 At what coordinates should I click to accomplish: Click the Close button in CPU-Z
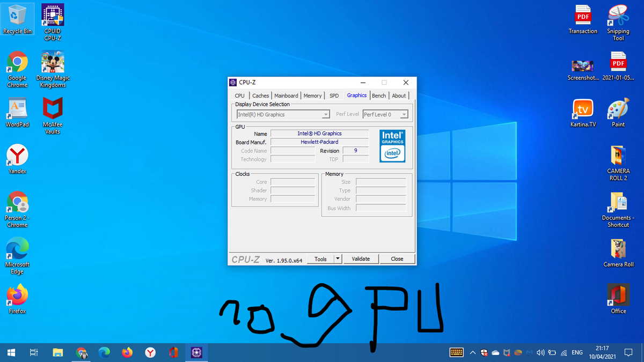click(x=397, y=258)
